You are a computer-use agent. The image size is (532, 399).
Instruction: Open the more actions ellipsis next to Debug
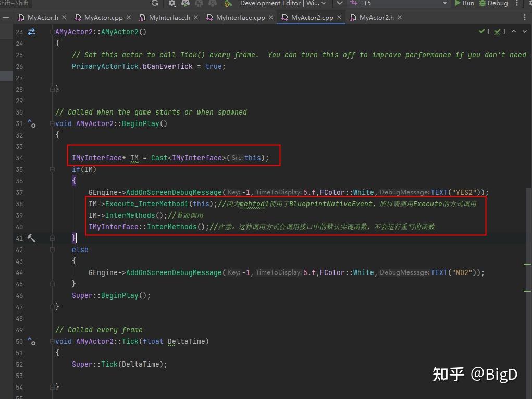[x=517, y=3]
